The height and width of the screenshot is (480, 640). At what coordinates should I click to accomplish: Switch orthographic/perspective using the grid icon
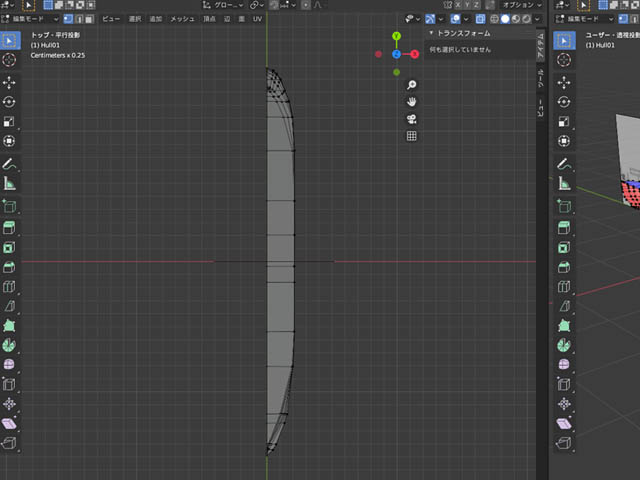point(411,136)
